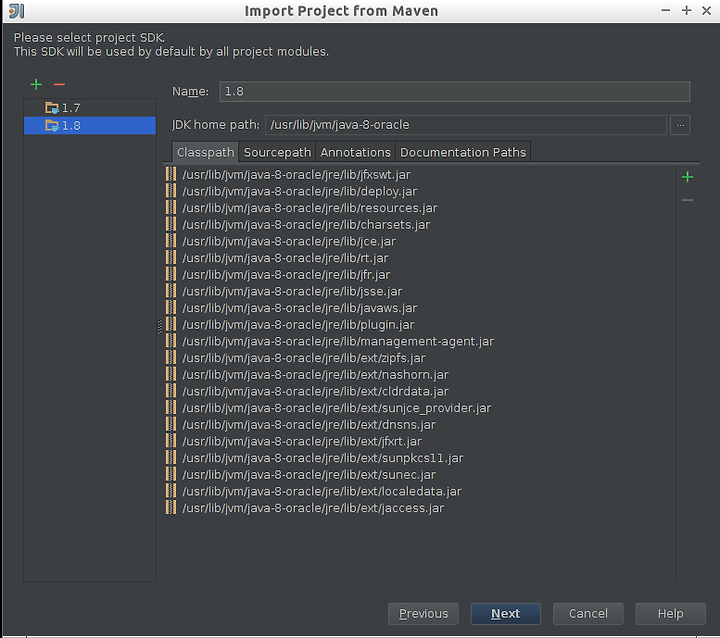Click the jar icon beside jfxswt.jar

171,175
